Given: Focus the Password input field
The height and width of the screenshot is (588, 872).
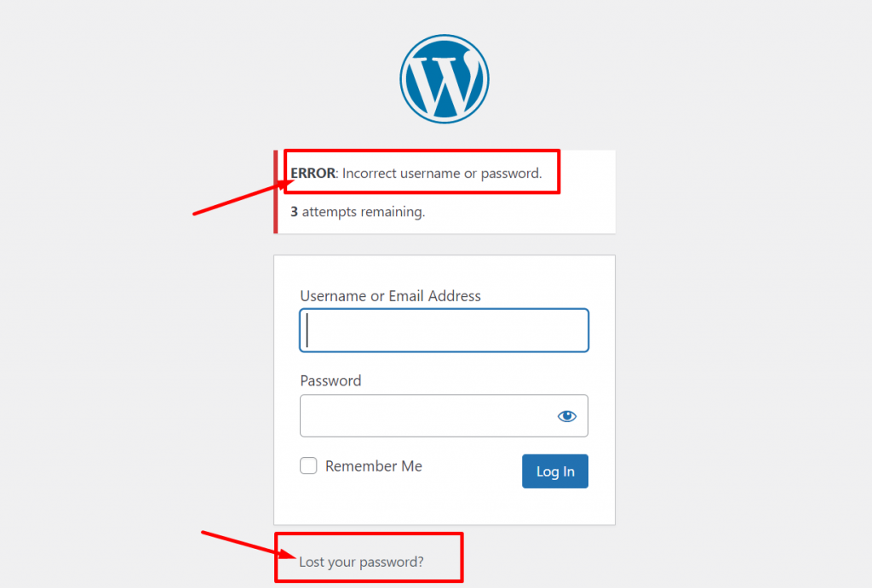Looking at the screenshot, I should (444, 416).
